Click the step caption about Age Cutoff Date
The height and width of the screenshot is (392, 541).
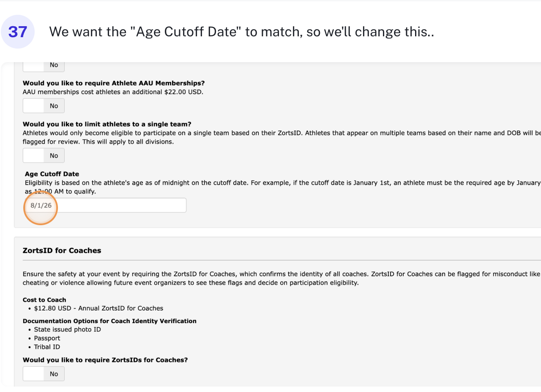pyautogui.click(x=241, y=32)
